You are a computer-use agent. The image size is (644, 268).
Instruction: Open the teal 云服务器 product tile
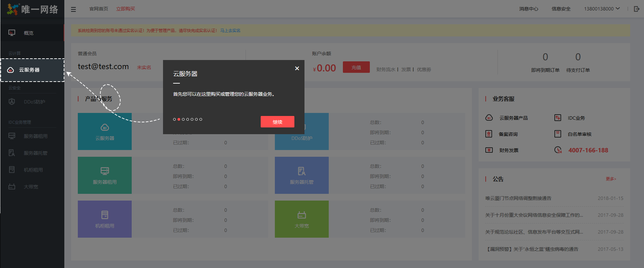[x=105, y=131]
